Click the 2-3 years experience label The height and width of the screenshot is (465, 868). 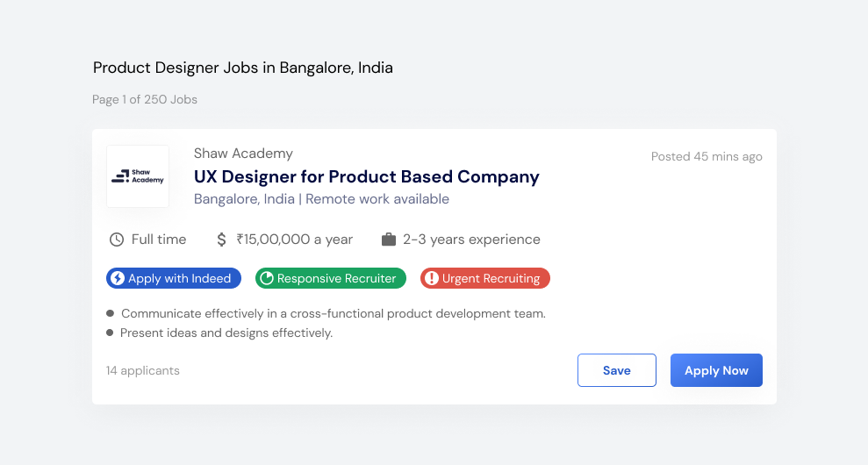point(471,240)
